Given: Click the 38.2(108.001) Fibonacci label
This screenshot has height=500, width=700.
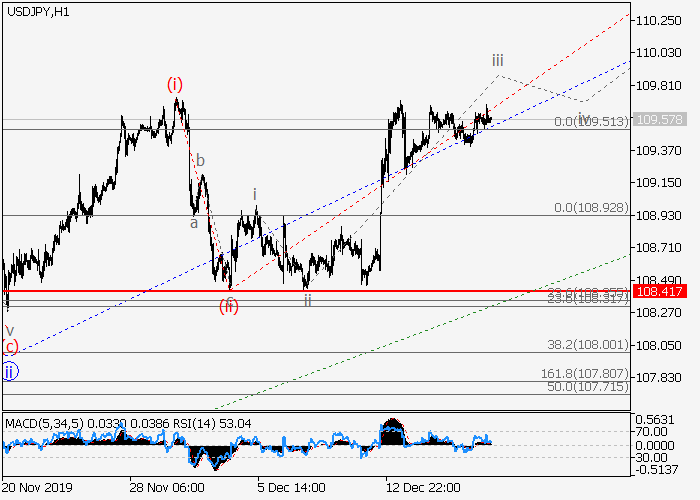Looking at the screenshot, I should [590, 344].
